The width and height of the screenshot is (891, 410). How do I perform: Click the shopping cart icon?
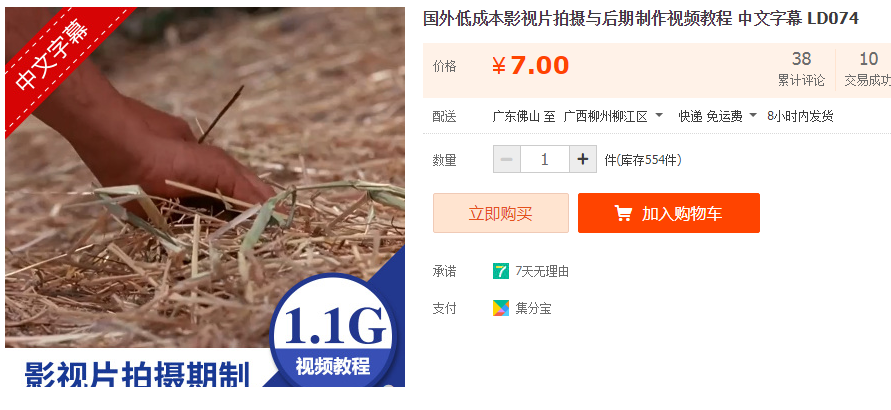pyautogui.click(x=623, y=213)
